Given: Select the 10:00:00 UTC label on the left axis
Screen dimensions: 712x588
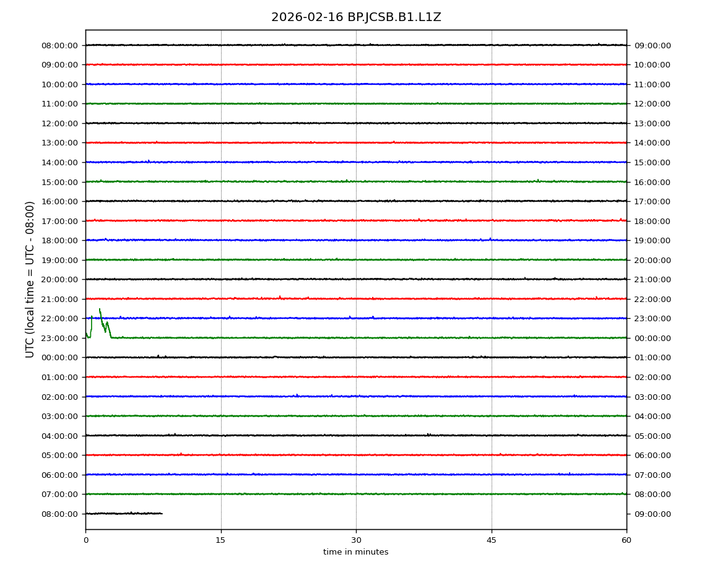Looking at the screenshot, I should (60, 84).
